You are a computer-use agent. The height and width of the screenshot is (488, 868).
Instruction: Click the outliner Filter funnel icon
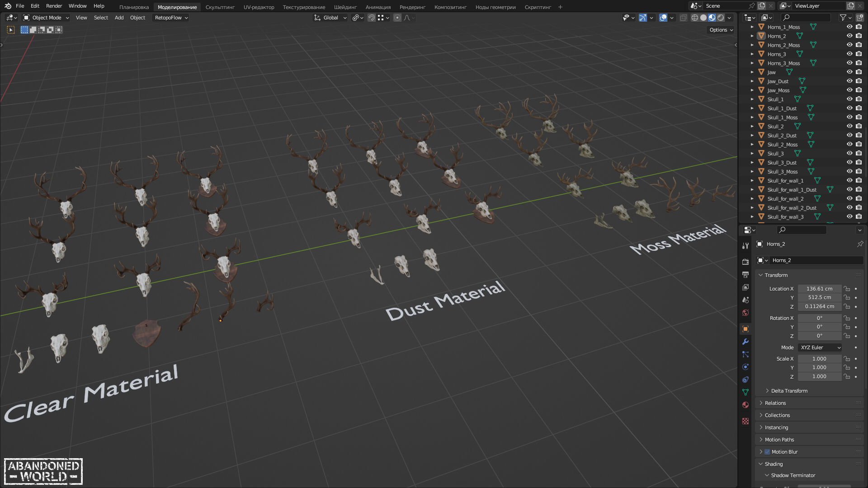[843, 18]
